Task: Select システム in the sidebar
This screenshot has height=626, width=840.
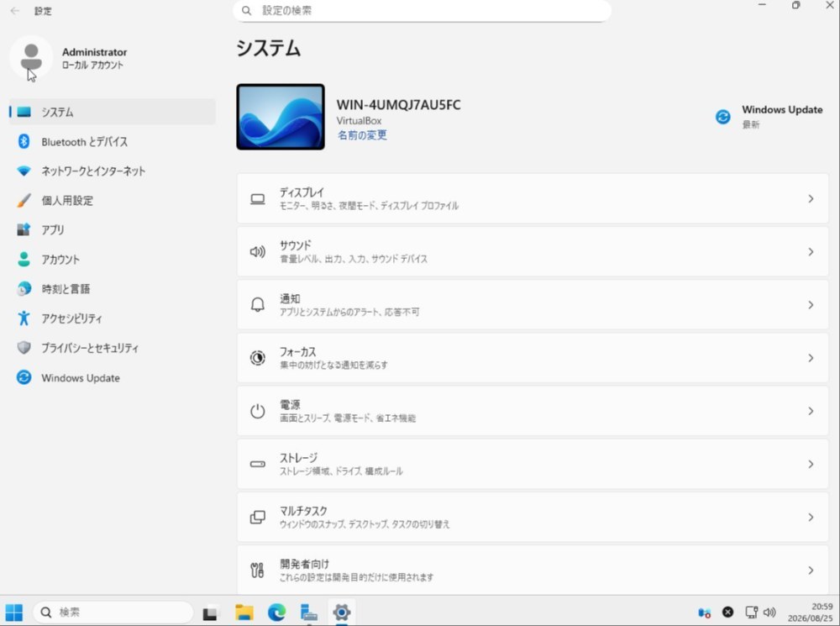Action: [112, 112]
